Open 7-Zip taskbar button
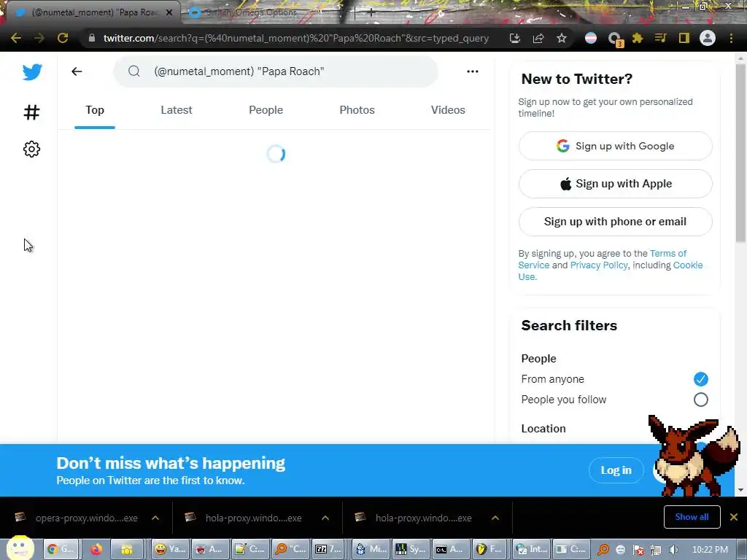The height and width of the screenshot is (560, 747). [329, 549]
